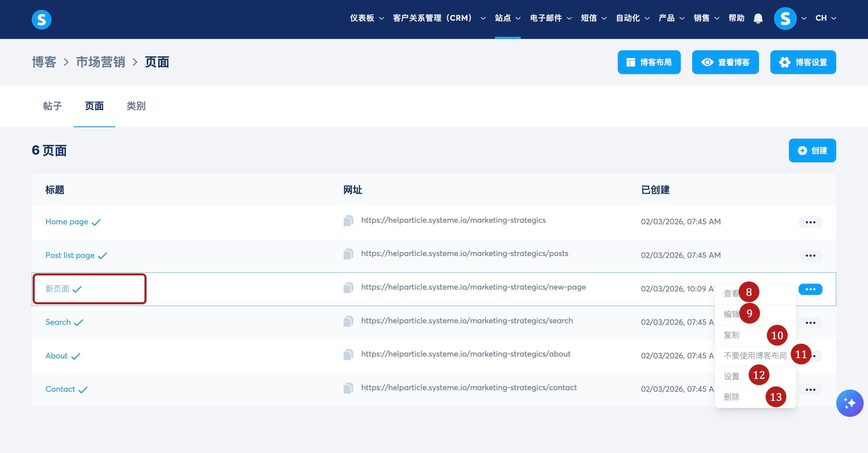Copy the Search page URL icon

[348, 321]
